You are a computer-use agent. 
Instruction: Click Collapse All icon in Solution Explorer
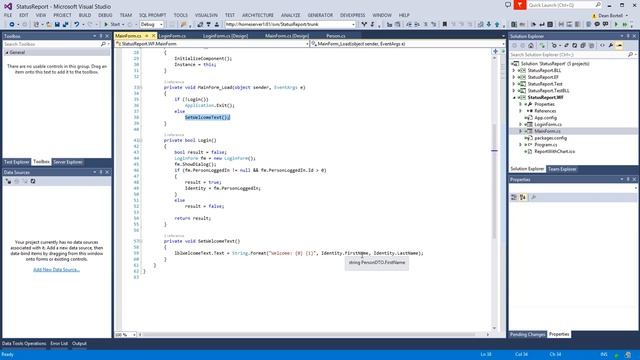click(x=583, y=45)
